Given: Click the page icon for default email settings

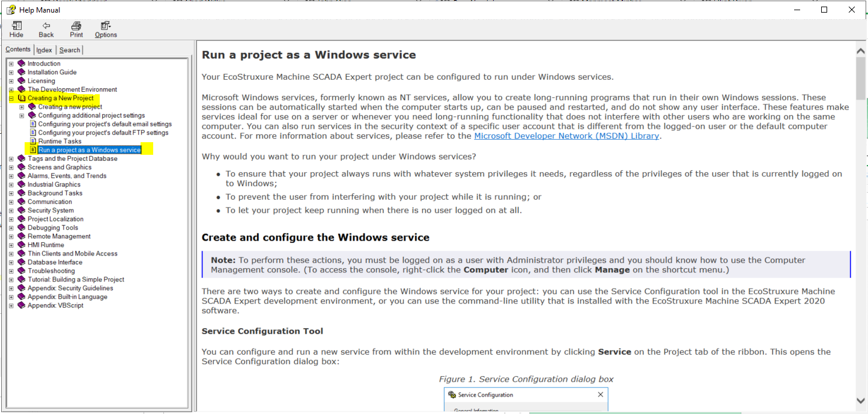Looking at the screenshot, I should [x=33, y=124].
